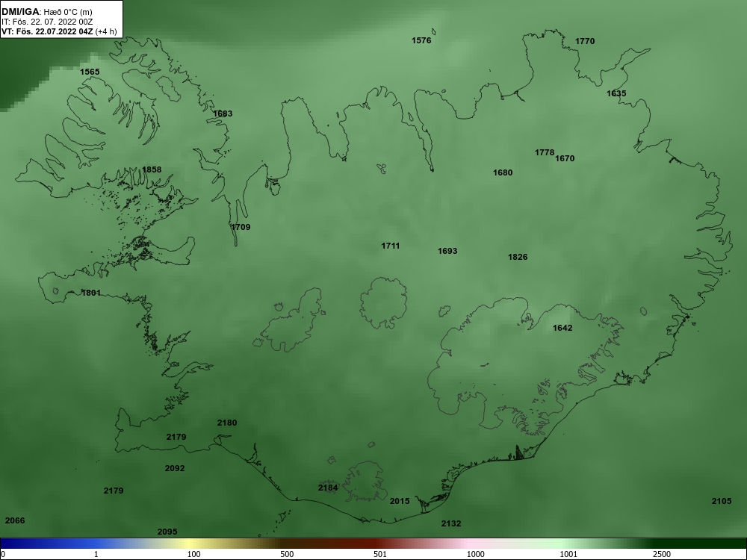Select the 1801 value on Snæfellsnes
Screen dimensions: 747x560
click(91, 293)
